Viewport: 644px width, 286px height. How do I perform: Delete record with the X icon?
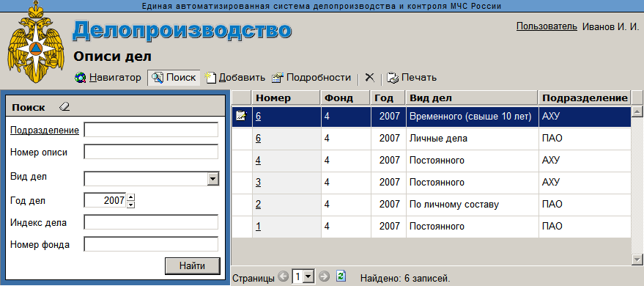(x=370, y=77)
